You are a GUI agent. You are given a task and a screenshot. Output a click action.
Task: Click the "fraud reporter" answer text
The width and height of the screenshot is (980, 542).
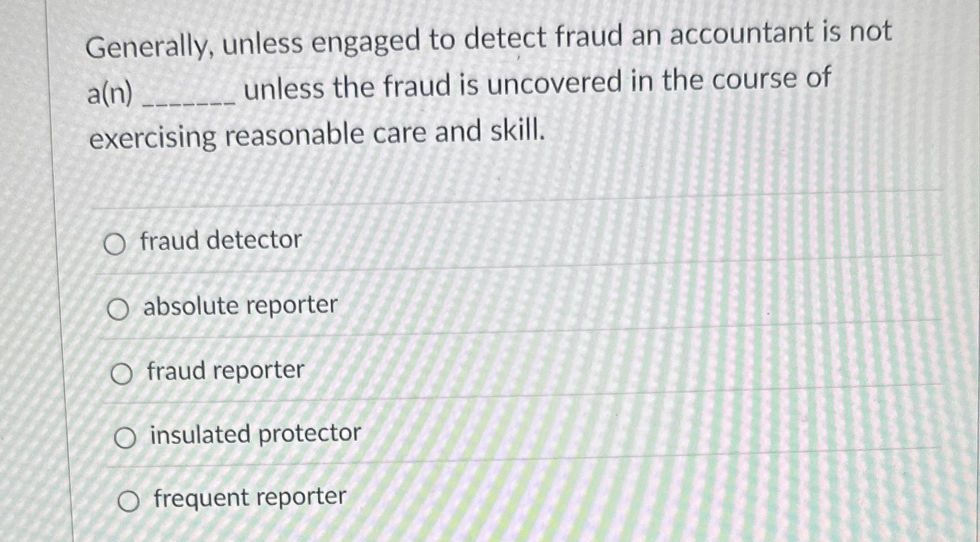pos(225,371)
